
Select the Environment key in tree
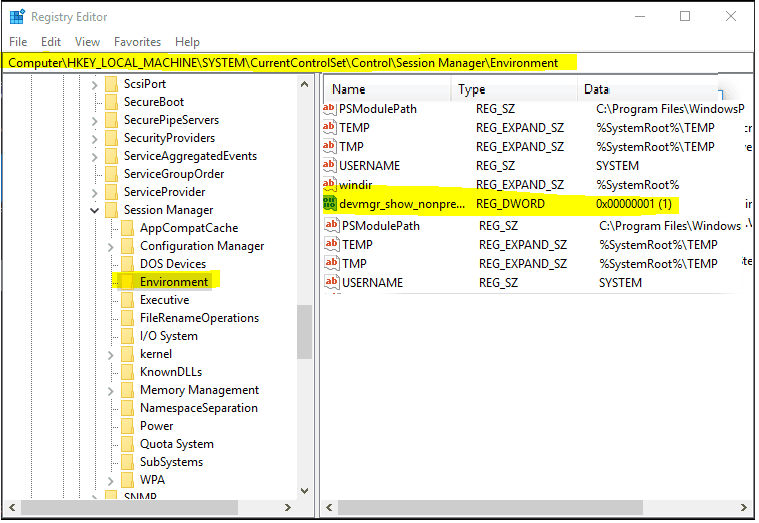[174, 282]
